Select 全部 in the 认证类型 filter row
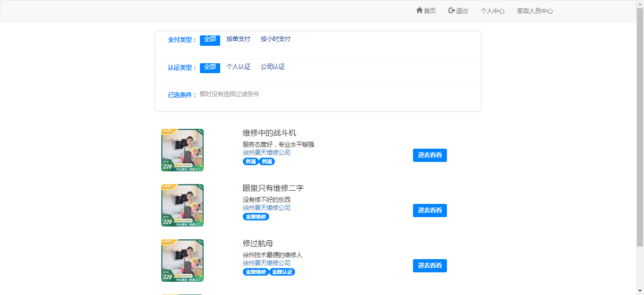The image size is (644, 295). click(x=210, y=67)
